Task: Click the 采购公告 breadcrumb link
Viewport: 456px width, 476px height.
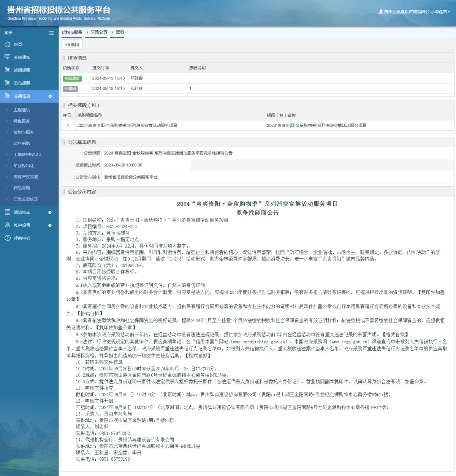Action: 99,32
